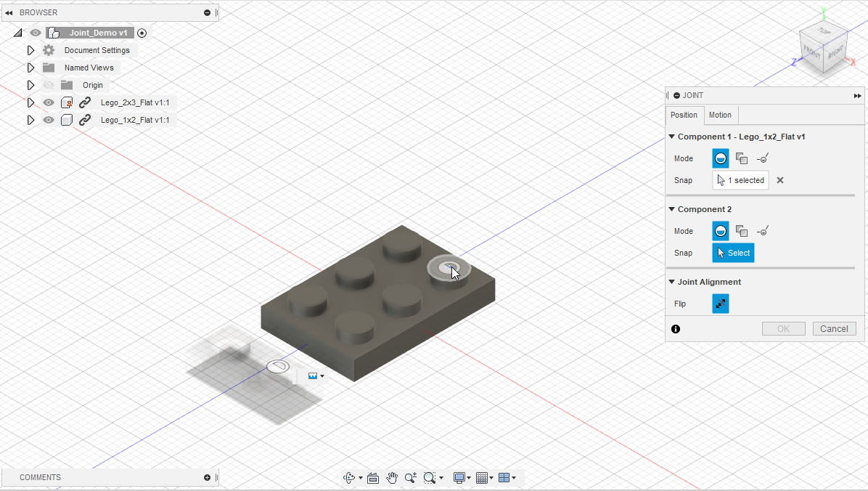Cancel the Joint dialog
The width and height of the screenshot is (868, 491).
tap(834, 328)
